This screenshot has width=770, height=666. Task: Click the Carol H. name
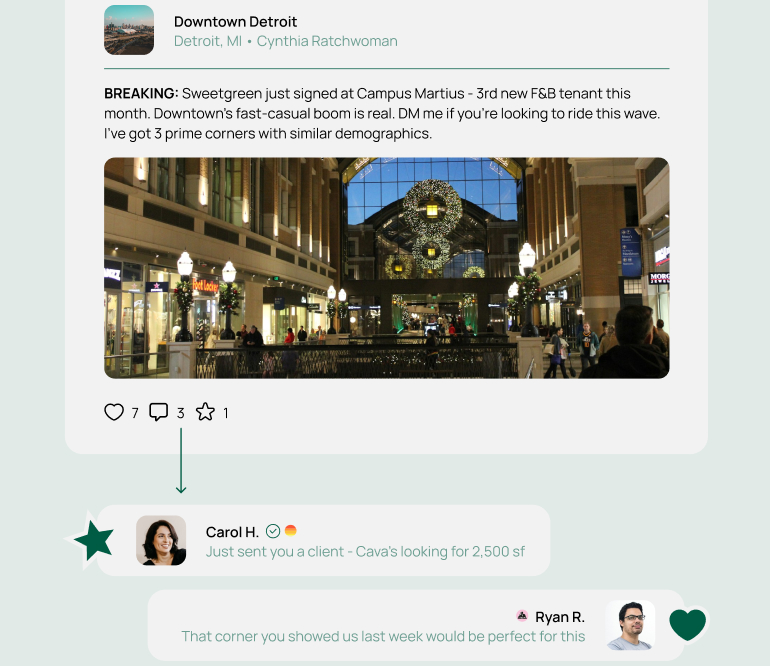(232, 532)
